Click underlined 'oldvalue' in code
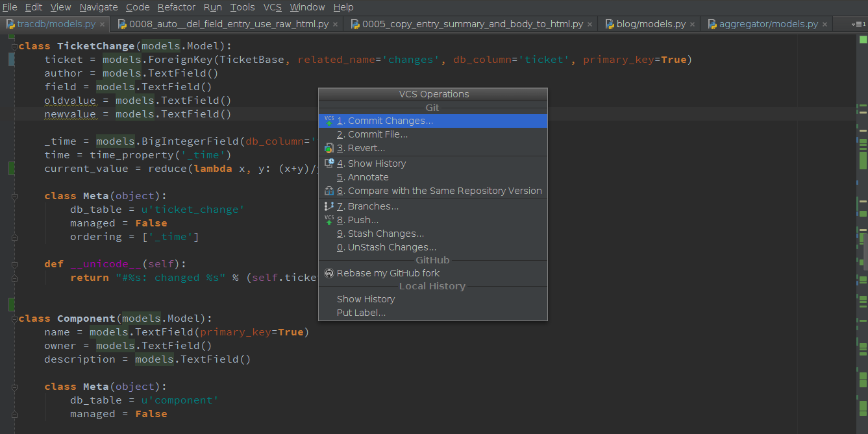The image size is (868, 434). (70, 101)
